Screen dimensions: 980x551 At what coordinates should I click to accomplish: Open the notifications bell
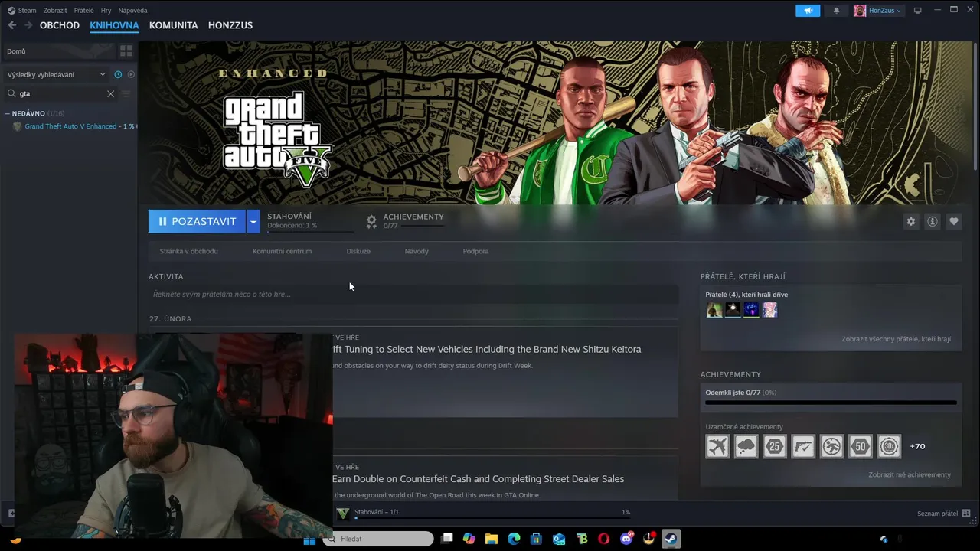836,11
